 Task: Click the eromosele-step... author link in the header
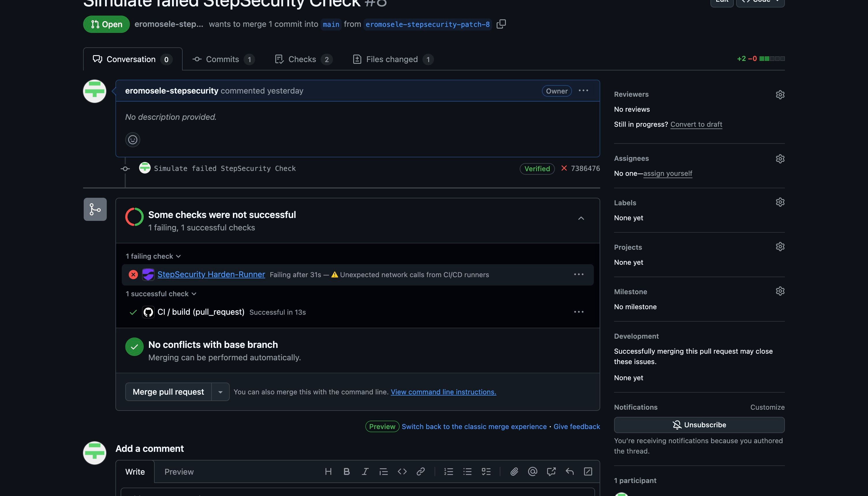click(x=169, y=24)
